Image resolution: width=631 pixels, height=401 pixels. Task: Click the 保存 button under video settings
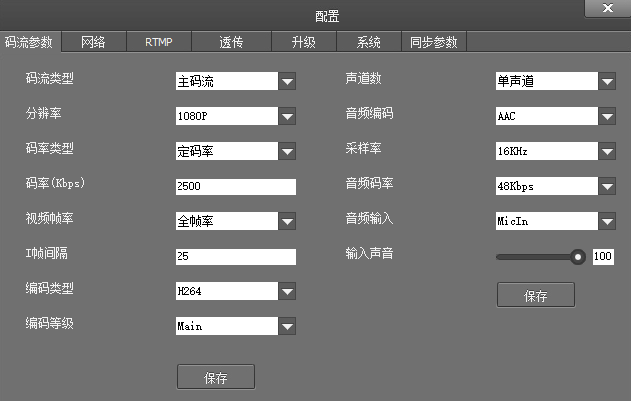pyautogui.click(x=215, y=377)
